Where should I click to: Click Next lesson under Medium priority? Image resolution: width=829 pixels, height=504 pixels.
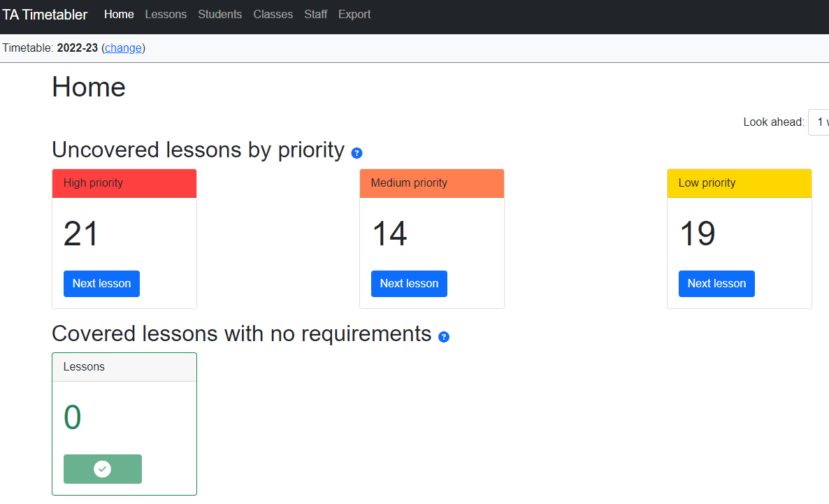click(x=409, y=284)
